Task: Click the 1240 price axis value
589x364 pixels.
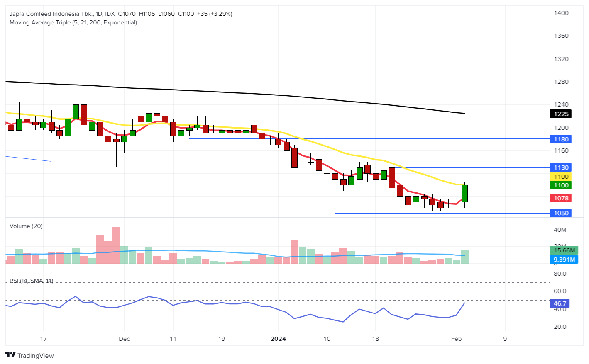Action: [x=561, y=104]
